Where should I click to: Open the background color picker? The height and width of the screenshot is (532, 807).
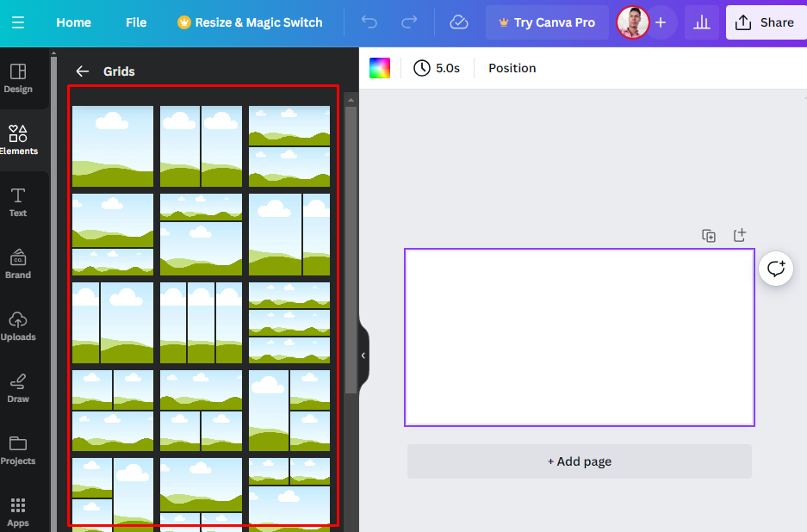click(382, 67)
